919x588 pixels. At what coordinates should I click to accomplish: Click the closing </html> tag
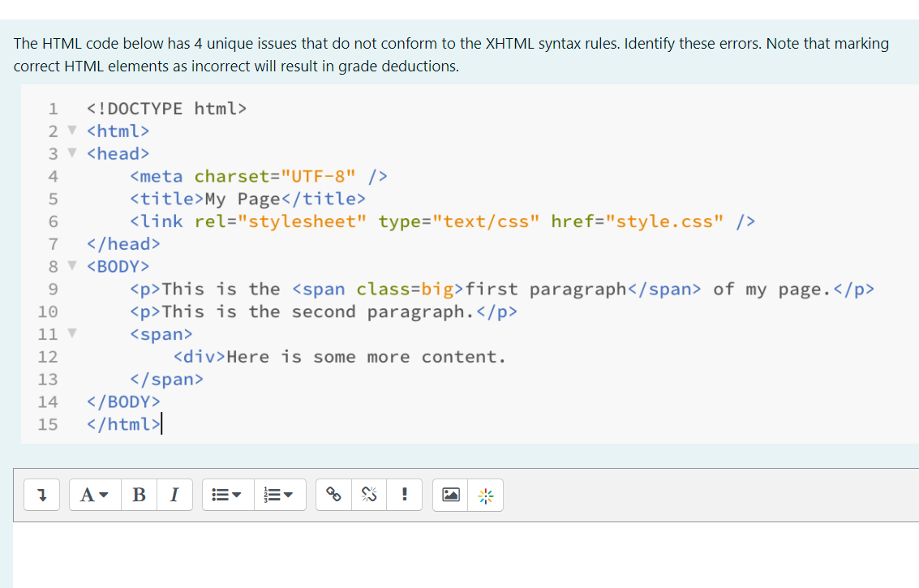(x=123, y=424)
